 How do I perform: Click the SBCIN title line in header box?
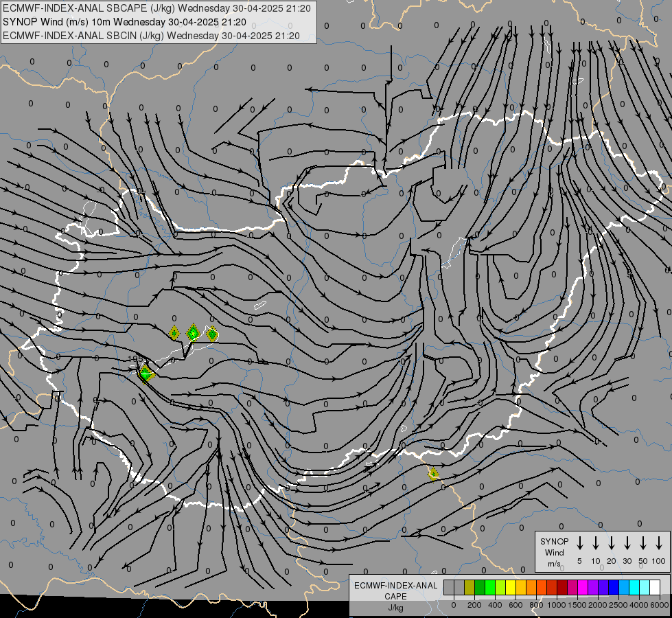click(x=151, y=36)
